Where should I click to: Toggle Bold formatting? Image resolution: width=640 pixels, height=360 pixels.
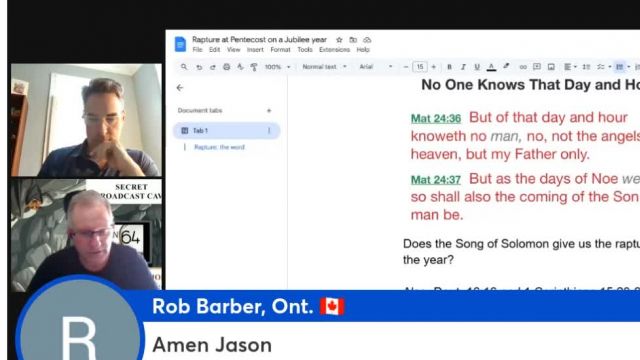pos(449,67)
